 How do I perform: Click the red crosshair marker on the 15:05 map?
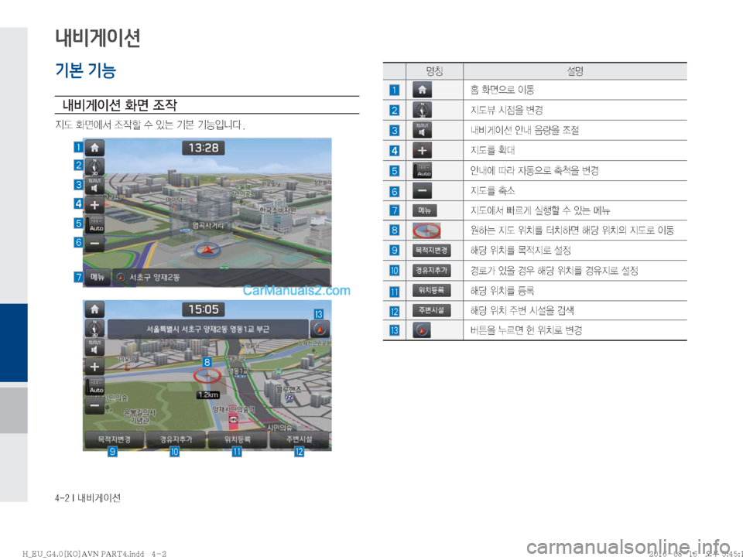point(207,376)
